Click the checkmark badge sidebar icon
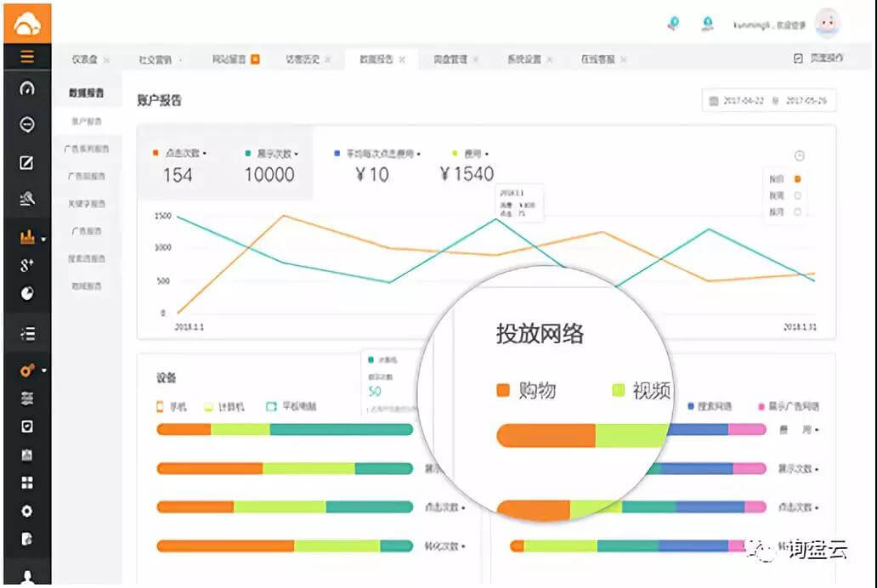 (x=27, y=427)
